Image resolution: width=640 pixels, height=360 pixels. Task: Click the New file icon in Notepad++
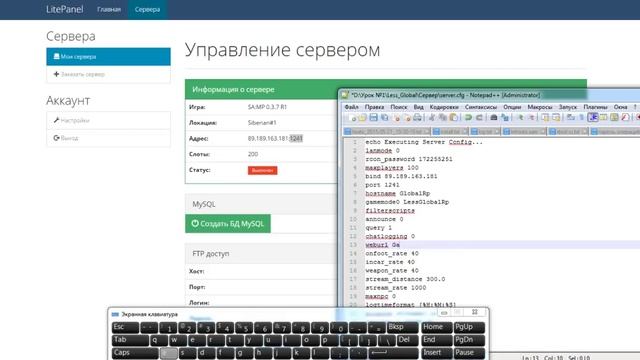pos(353,118)
